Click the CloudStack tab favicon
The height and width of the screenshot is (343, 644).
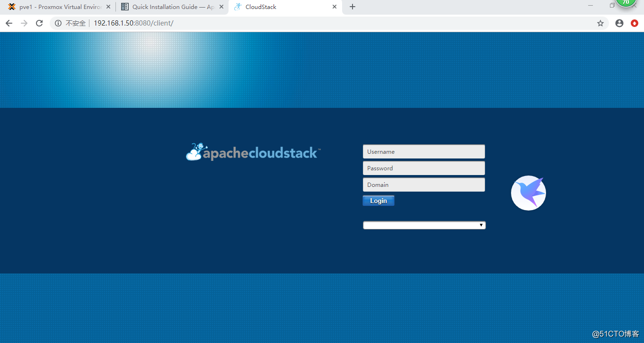[238, 7]
